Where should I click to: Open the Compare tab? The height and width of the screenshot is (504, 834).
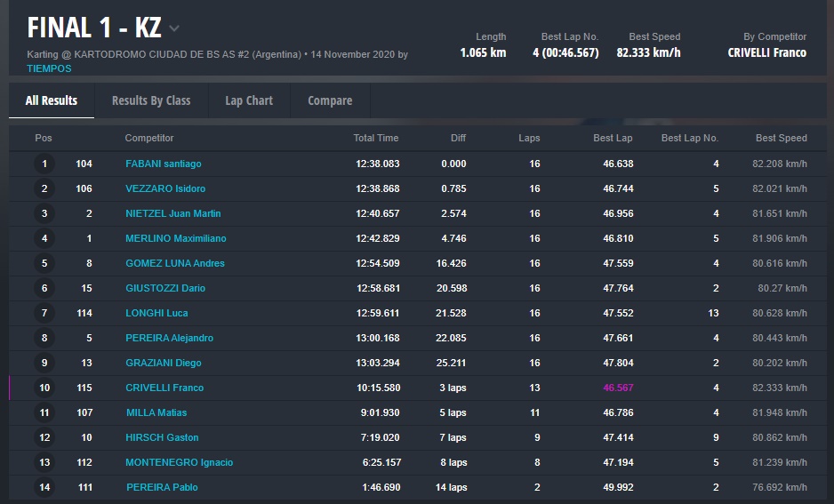click(x=330, y=100)
